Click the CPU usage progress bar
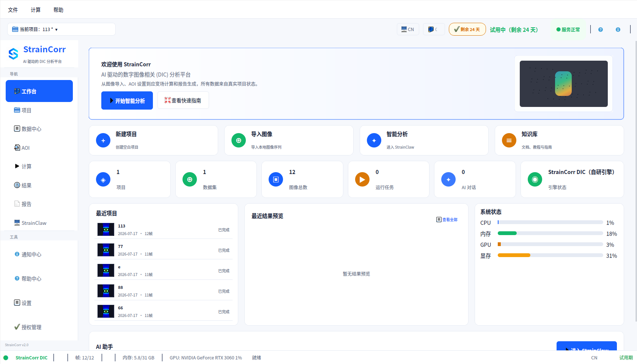The image size is (637, 364). coord(550,223)
